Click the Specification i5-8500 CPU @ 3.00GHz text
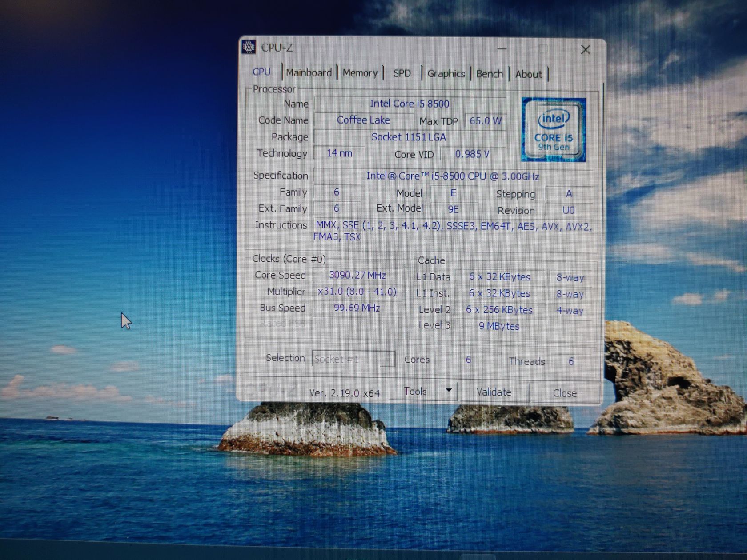The width and height of the screenshot is (747, 560). 453,176
